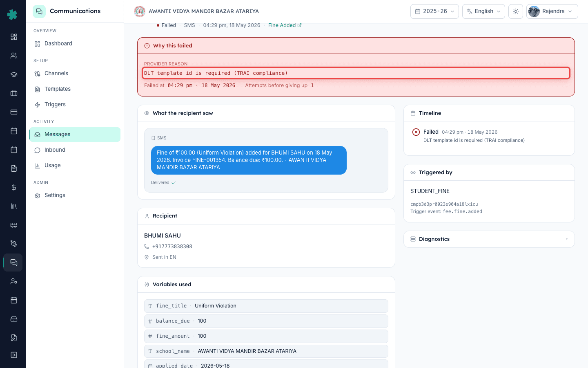The width and height of the screenshot is (588, 368).
Task: Open Settings under Admin
Action: (x=75, y=195)
